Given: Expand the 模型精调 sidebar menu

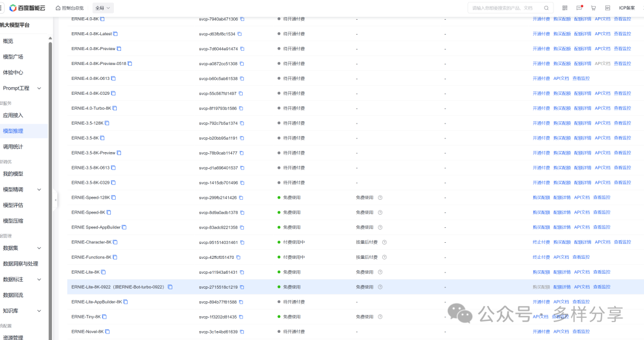Looking at the screenshot, I should pos(39,190).
